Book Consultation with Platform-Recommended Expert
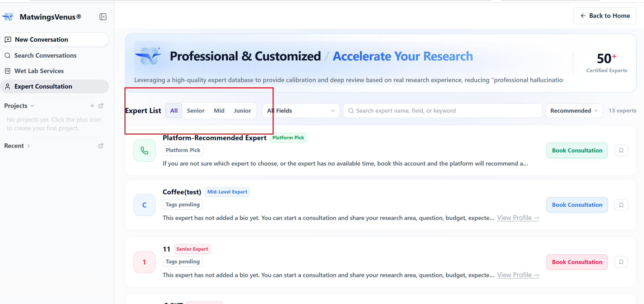This screenshot has height=304, width=644. [x=577, y=150]
